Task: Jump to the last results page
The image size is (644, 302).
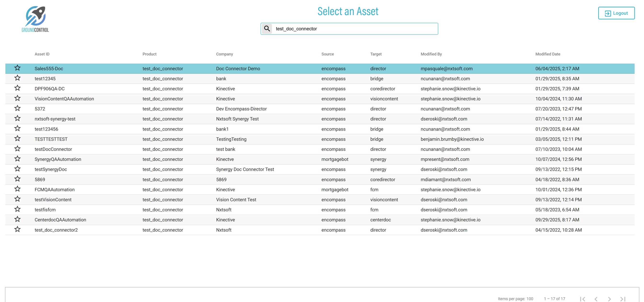Action: pos(623,299)
